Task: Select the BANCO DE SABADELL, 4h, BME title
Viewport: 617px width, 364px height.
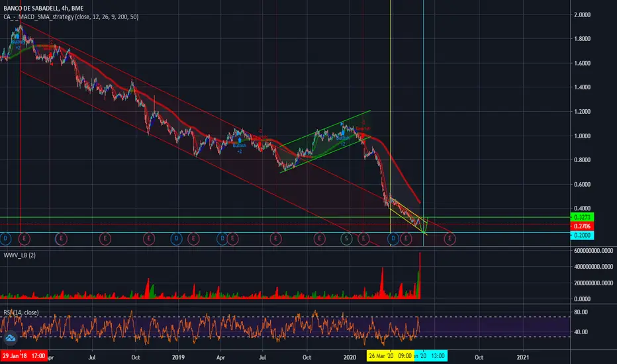Action: (x=43, y=8)
